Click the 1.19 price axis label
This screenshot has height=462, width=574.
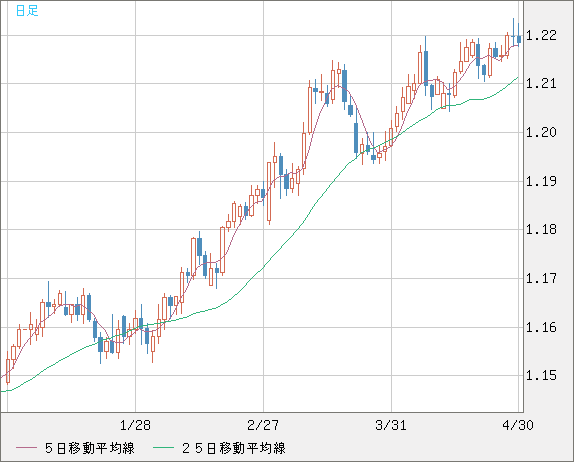tap(541, 181)
